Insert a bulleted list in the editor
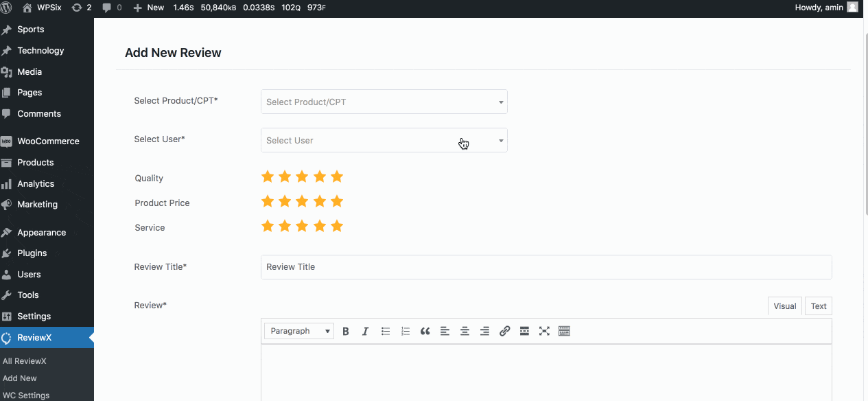 tap(386, 331)
